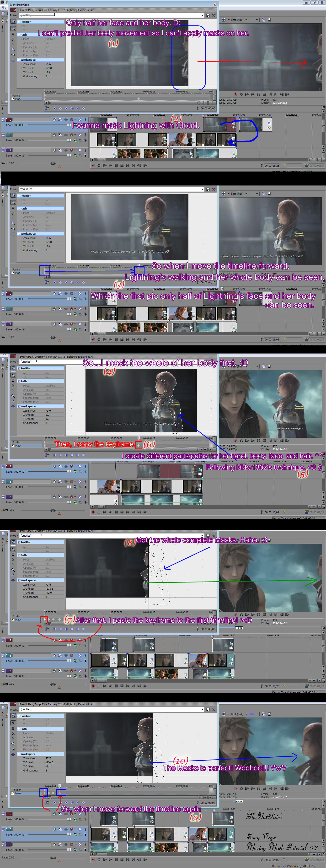The image size is (326, 868).
Task: Collapse Path group in topmost Pan/Crop window
Action: (19, 35)
